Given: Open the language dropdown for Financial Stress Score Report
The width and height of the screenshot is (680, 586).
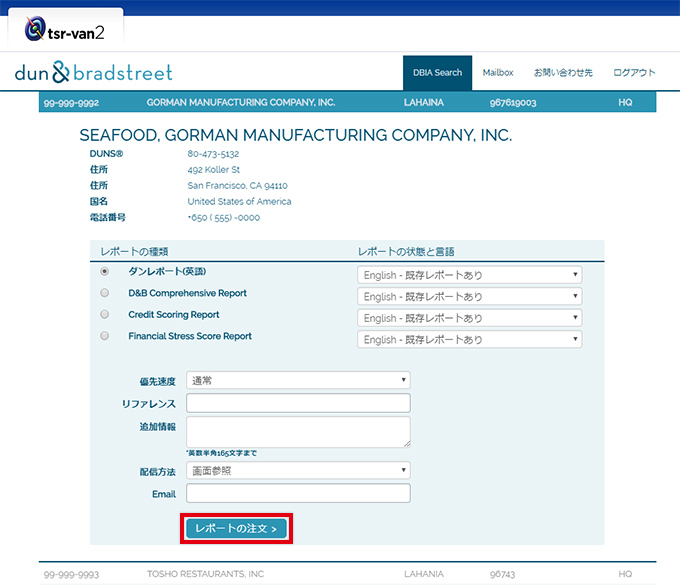Looking at the screenshot, I should pyautogui.click(x=470, y=339).
